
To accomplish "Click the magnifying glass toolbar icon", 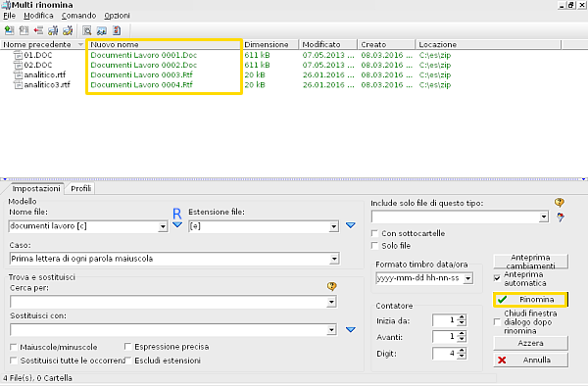I will point(87,30).
